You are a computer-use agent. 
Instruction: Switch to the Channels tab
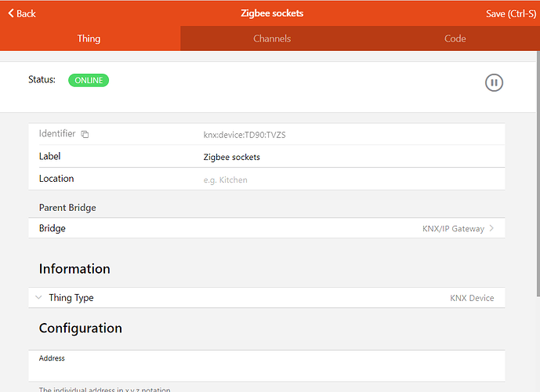click(x=271, y=38)
